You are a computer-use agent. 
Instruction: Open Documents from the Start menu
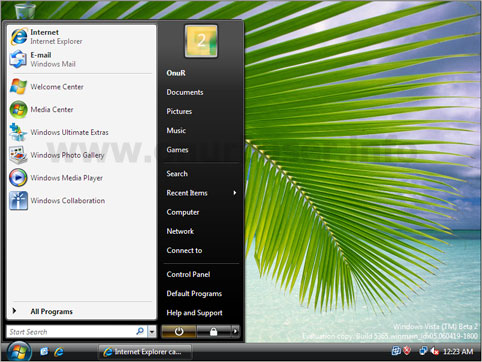tap(185, 92)
